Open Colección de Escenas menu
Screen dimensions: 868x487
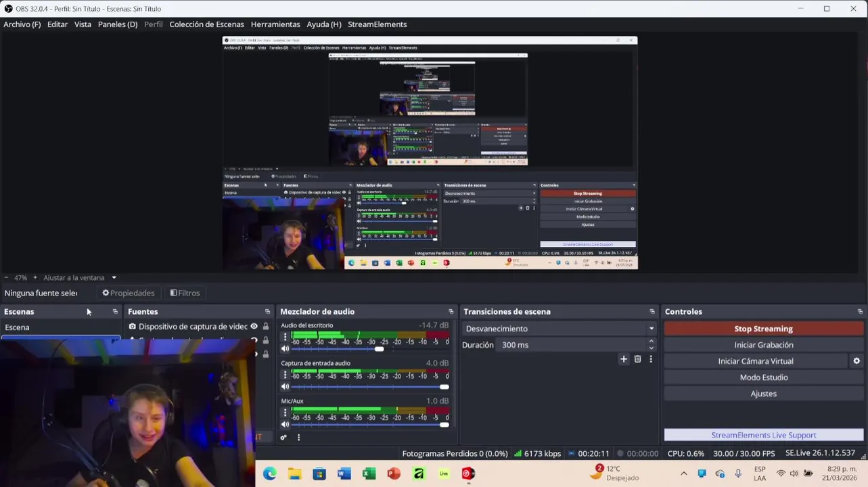coord(206,24)
